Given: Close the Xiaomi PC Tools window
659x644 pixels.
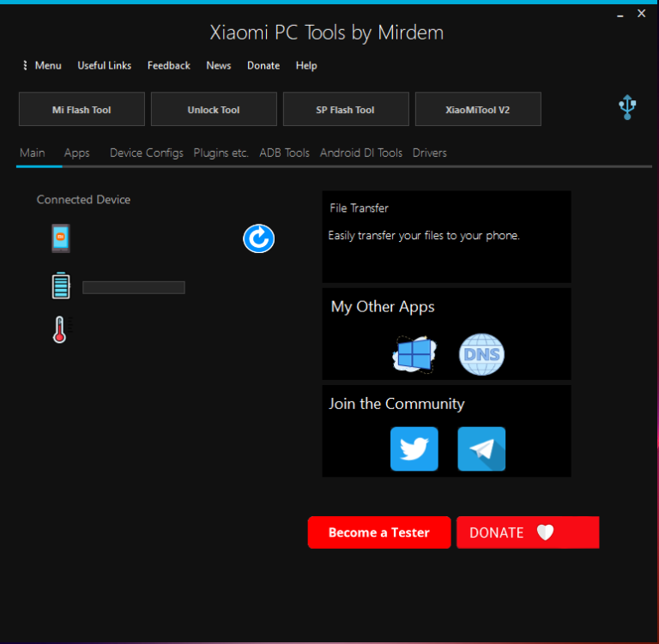Looking at the screenshot, I should (x=641, y=14).
